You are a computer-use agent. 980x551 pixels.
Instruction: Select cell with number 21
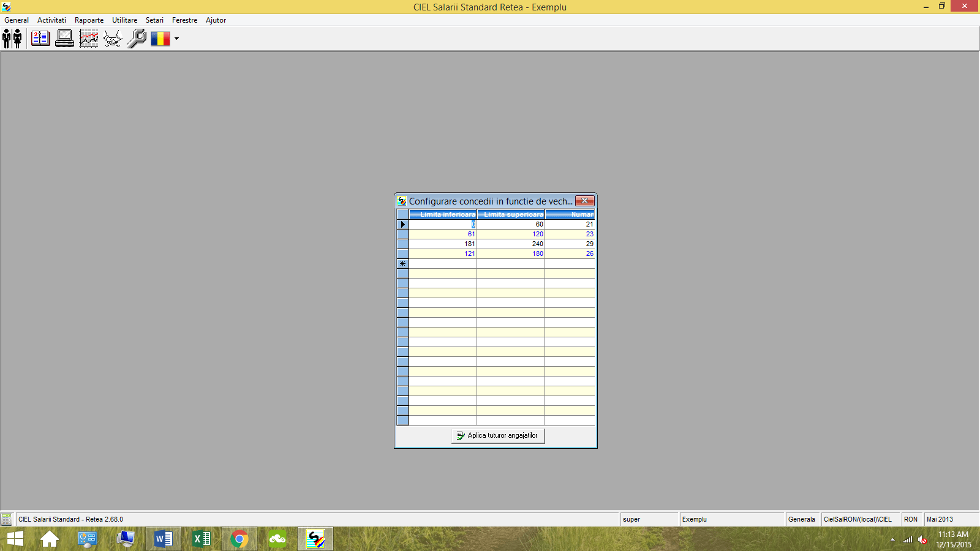coord(570,224)
